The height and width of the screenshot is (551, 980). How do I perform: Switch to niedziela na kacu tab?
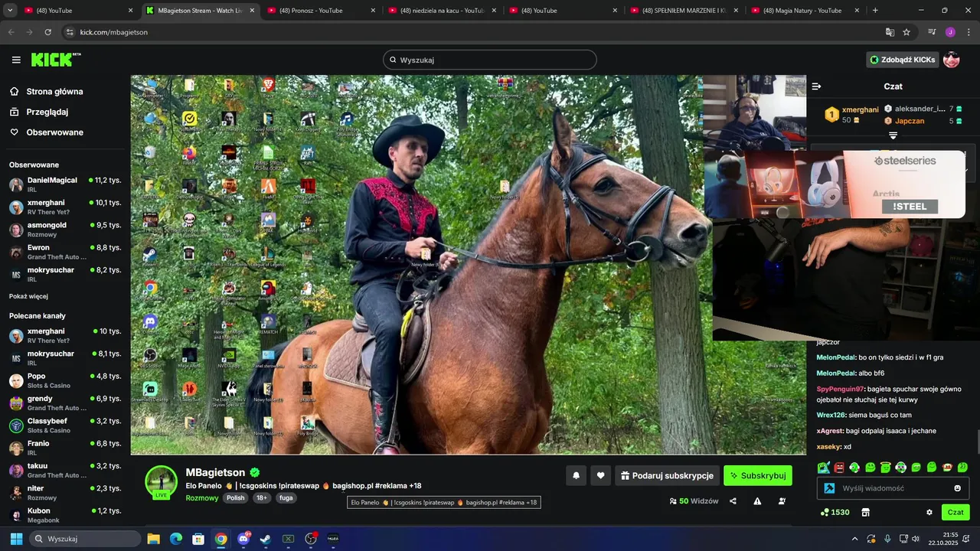[x=442, y=11]
